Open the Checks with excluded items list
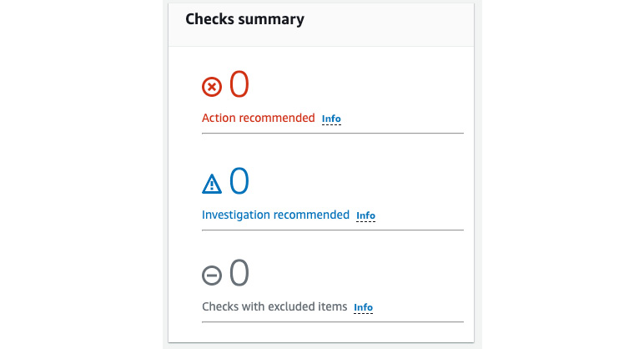The height and width of the screenshot is (349, 644). [x=274, y=306]
